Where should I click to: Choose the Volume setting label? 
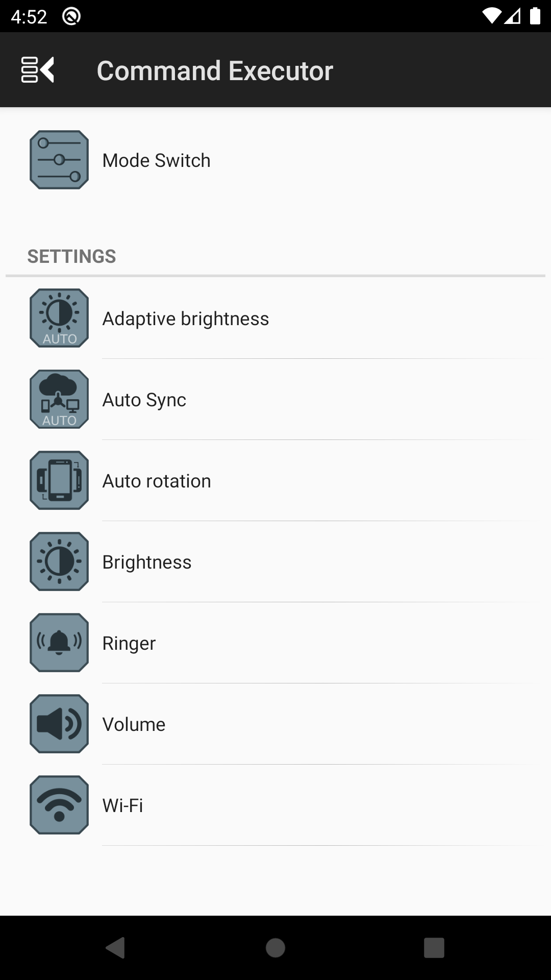pos(134,725)
